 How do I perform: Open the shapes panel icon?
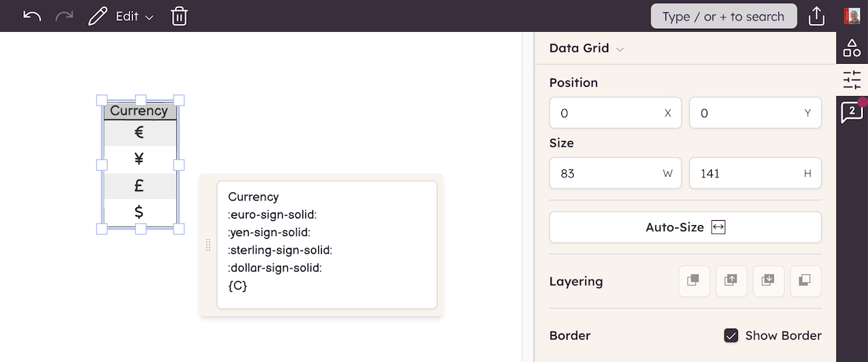(x=852, y=49)
